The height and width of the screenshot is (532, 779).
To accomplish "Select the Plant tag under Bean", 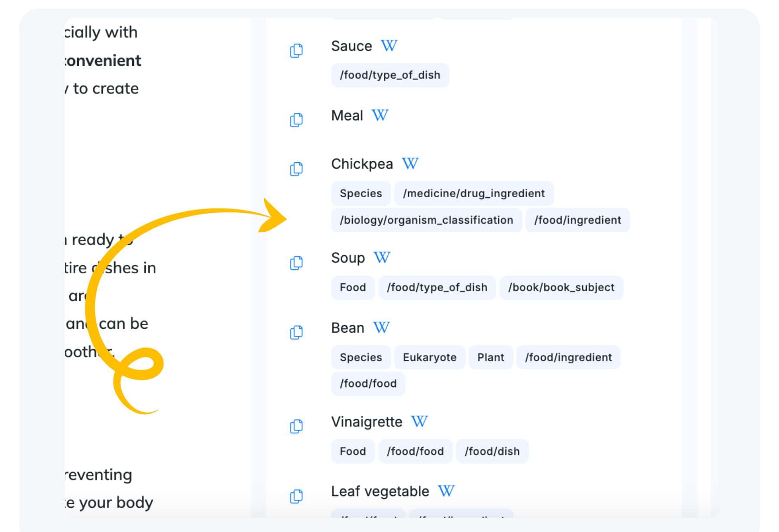I will tap(491, 357).
